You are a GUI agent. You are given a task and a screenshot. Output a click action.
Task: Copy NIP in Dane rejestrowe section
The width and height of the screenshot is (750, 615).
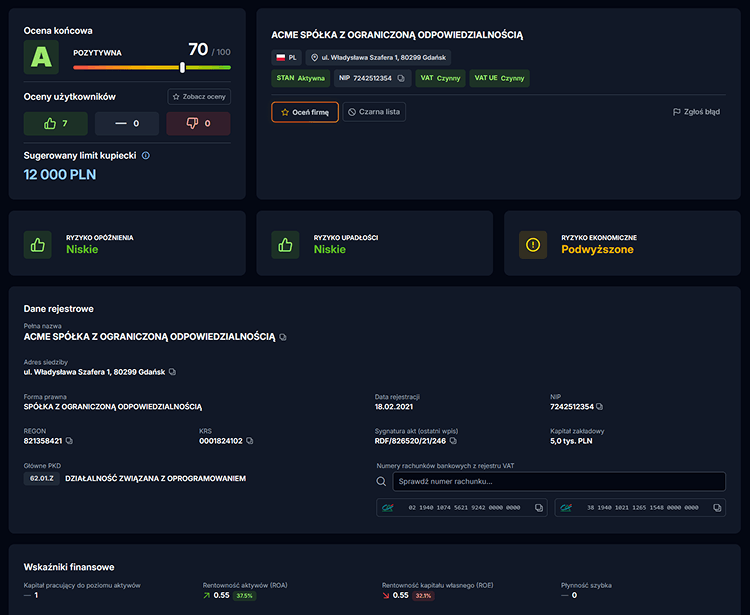point(599,407)
